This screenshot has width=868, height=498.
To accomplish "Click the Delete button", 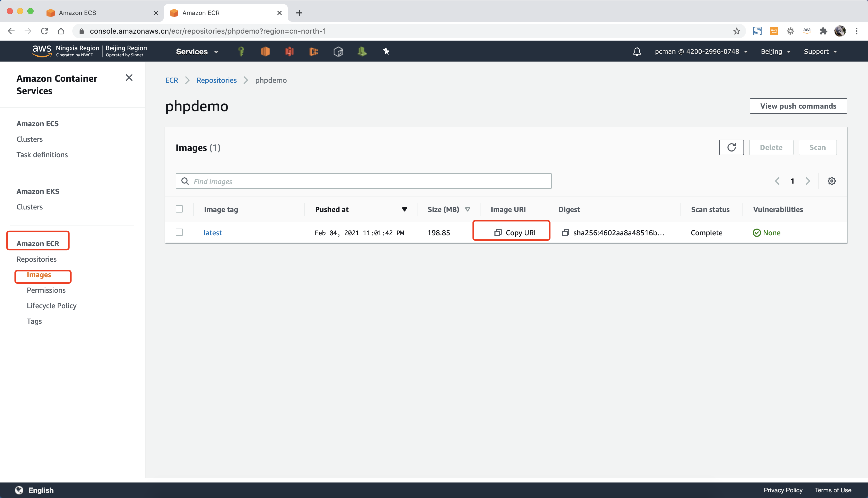I will coord(771,147).
